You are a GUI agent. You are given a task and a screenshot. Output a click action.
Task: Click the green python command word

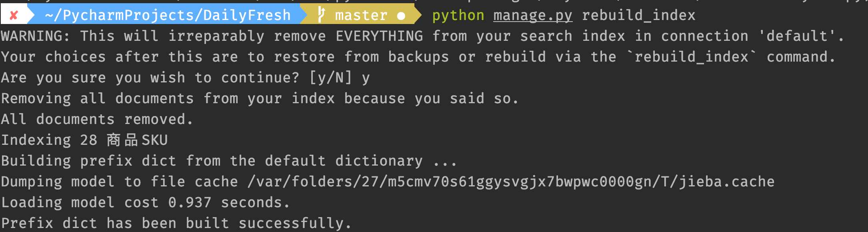tap(458, 16)
